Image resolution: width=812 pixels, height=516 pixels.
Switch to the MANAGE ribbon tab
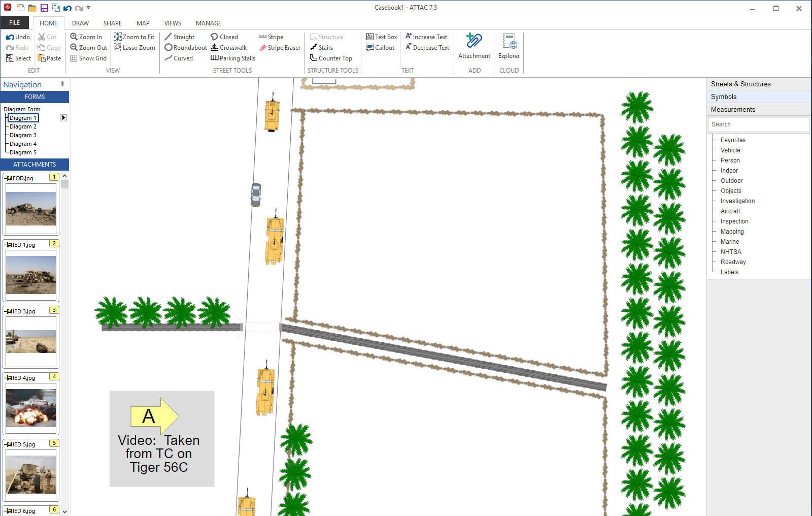pos(209,23)
